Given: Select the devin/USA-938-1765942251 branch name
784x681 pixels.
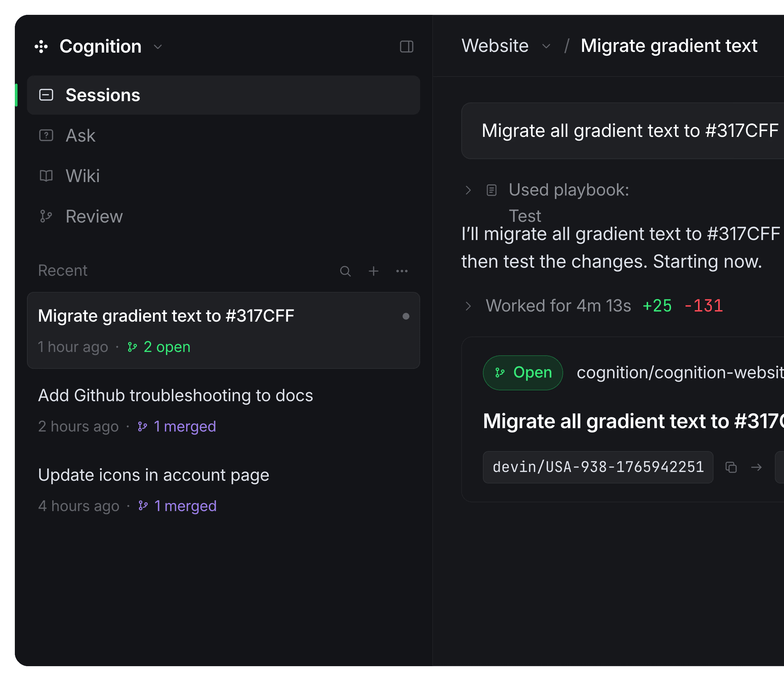Looking at the screenshot, I should point(598,467).
